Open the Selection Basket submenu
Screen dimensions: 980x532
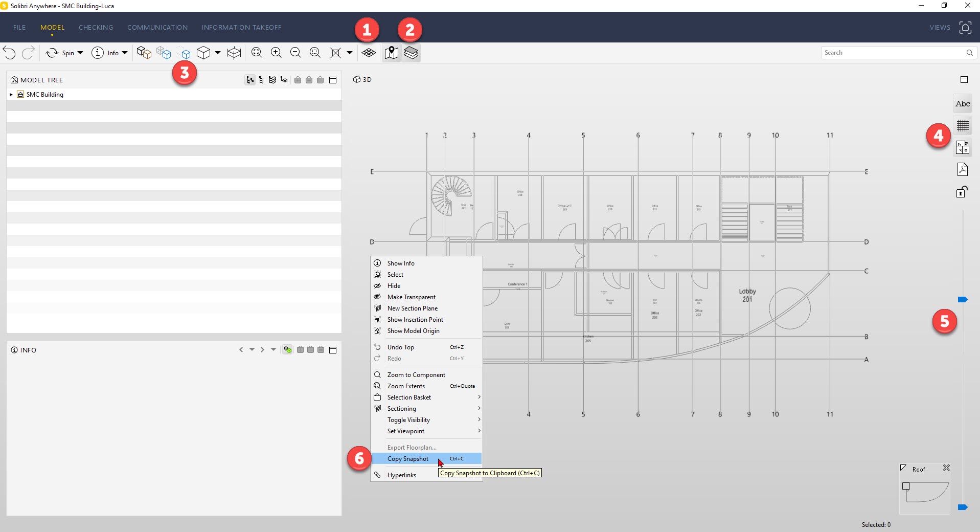coord(426,397)
